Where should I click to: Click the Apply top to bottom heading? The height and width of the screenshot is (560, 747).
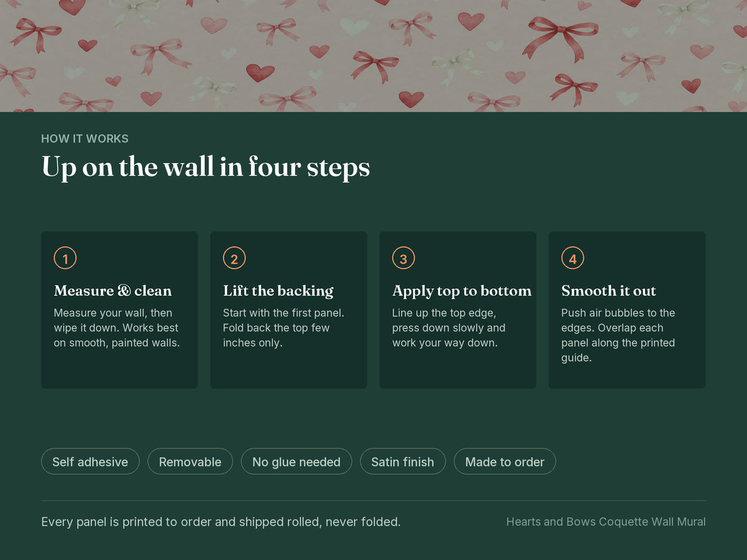(462, 291)
